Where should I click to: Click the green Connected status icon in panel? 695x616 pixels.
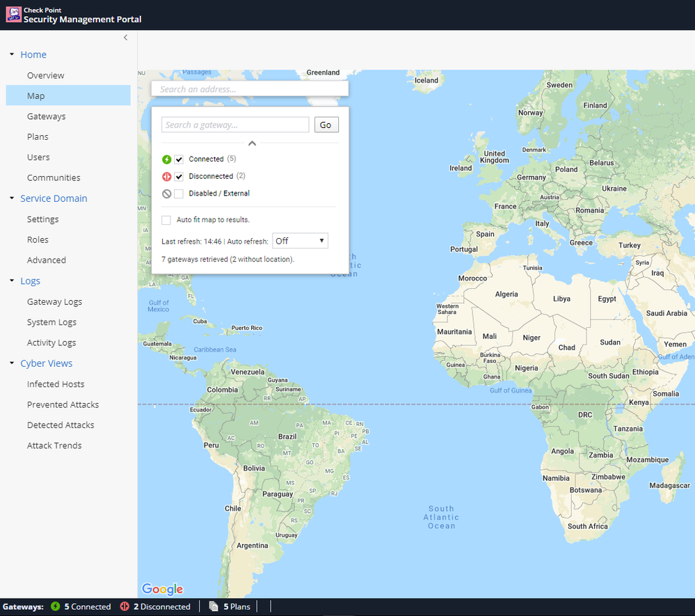coord(166,159)
